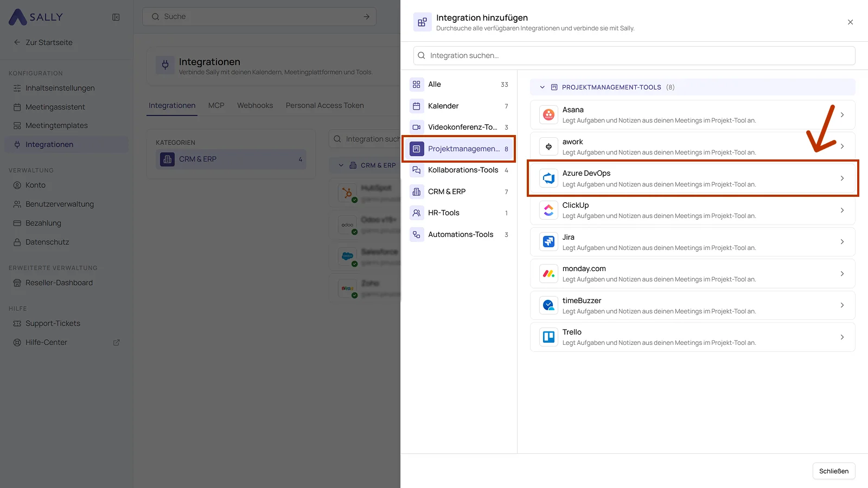Click the Automations-Tools icon
This screenshot has height=488, width=868.
(417, 235)
